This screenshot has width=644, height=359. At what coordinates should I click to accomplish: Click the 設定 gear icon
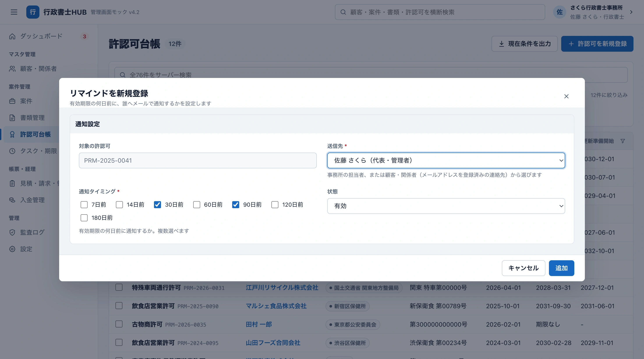point(12,249)
